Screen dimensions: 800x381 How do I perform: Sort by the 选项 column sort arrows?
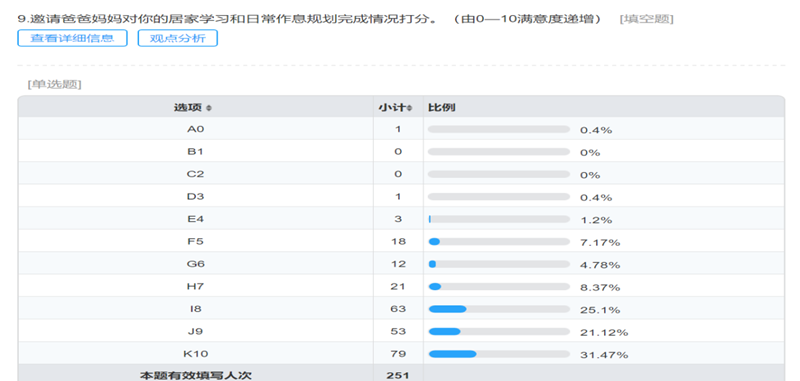pos(209,108)
